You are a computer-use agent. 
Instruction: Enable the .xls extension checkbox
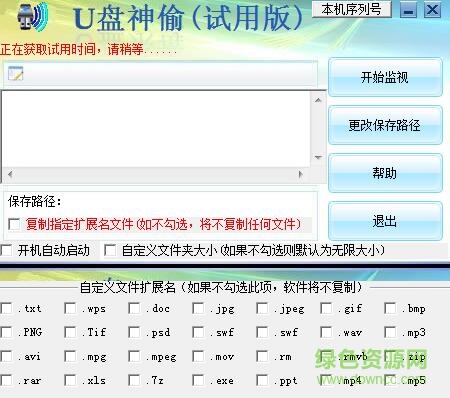[x=70, y=380]
